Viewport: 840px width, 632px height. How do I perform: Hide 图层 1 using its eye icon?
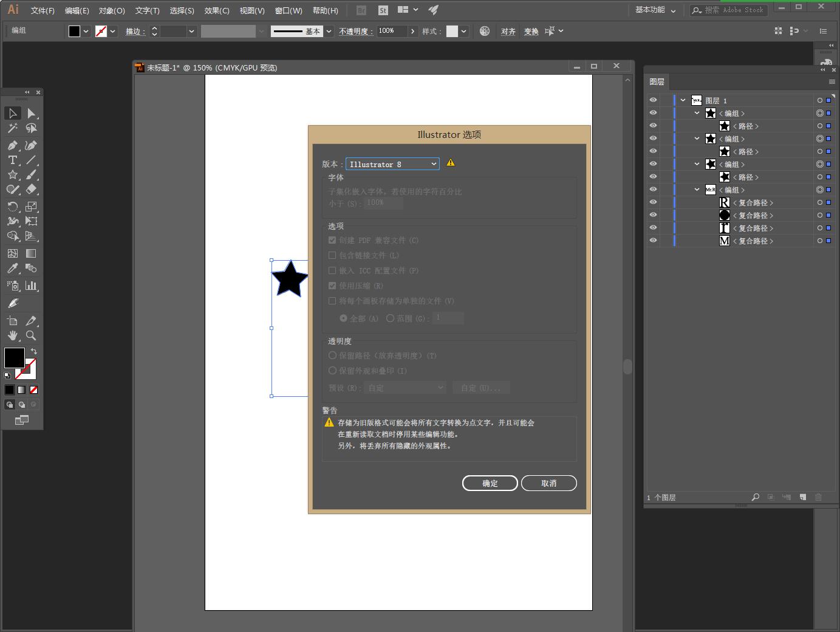point(653,100)
